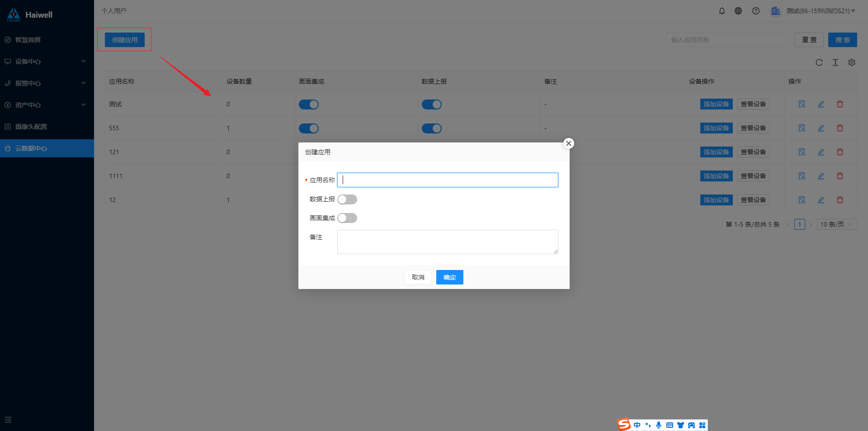Focus 备注 textarea in dialog
868x431 pixels.
pos(448,242)
